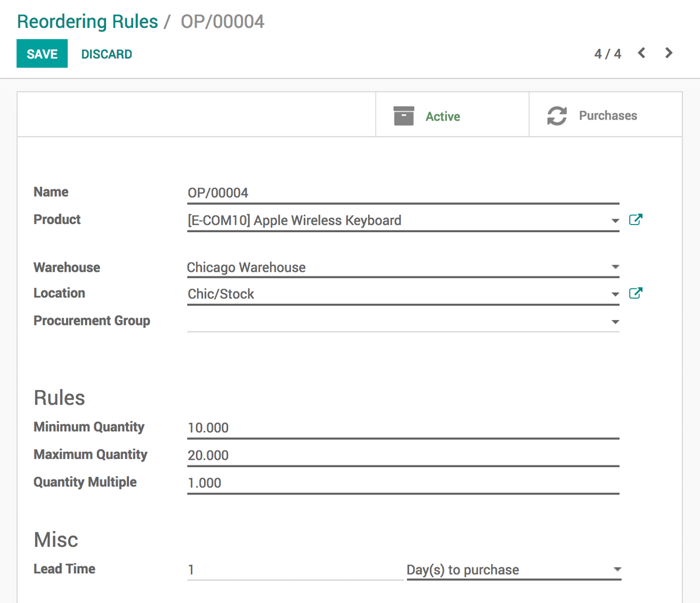700x603 pixels.
Task: Discard changes to the record
Action: [x=107, y=54]
